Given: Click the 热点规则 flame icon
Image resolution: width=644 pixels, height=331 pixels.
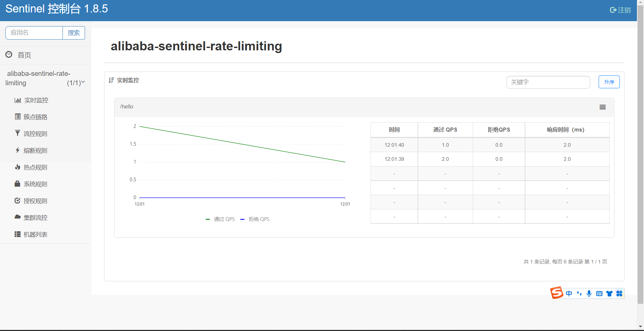Looking at the screenshot, I should (x=17, y=167).
